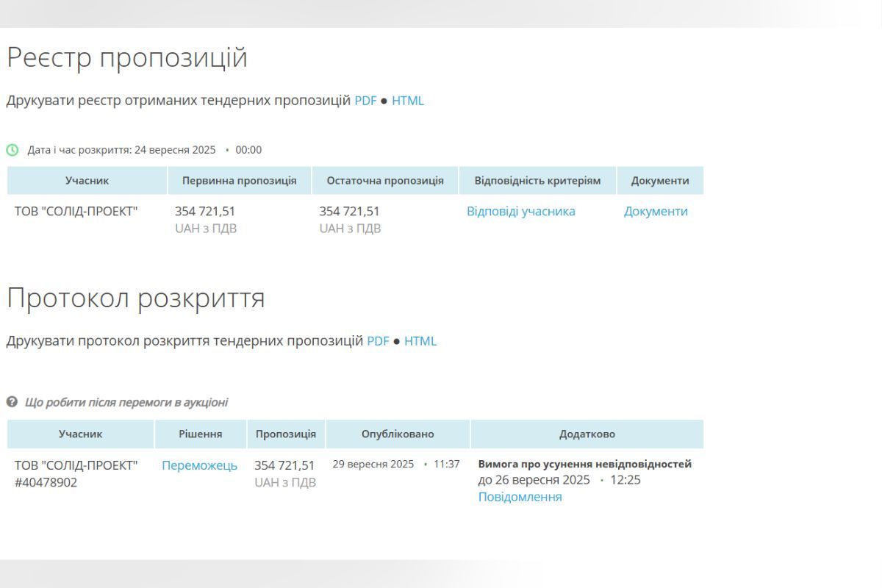The height and width of the screenshot is (588, 882).
Task: Click the 'Первинна пропозиція' column header
Action: tap(239, 181)
